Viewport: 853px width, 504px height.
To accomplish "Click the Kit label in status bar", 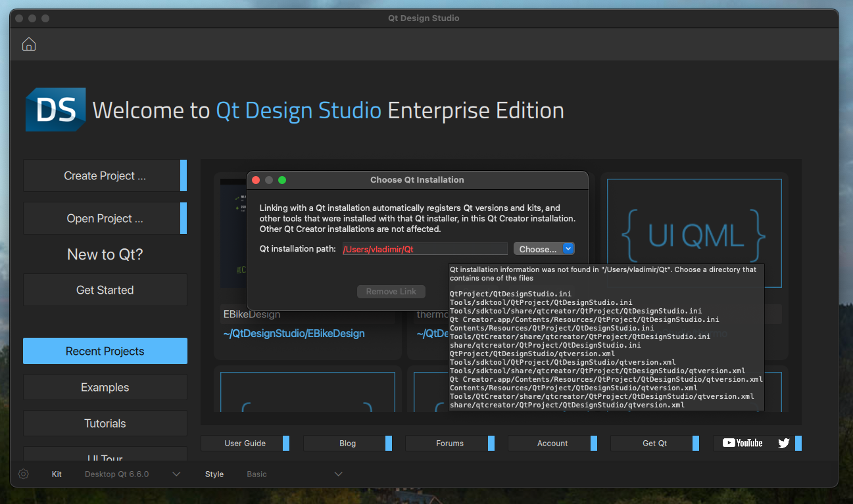I will 57,474.
